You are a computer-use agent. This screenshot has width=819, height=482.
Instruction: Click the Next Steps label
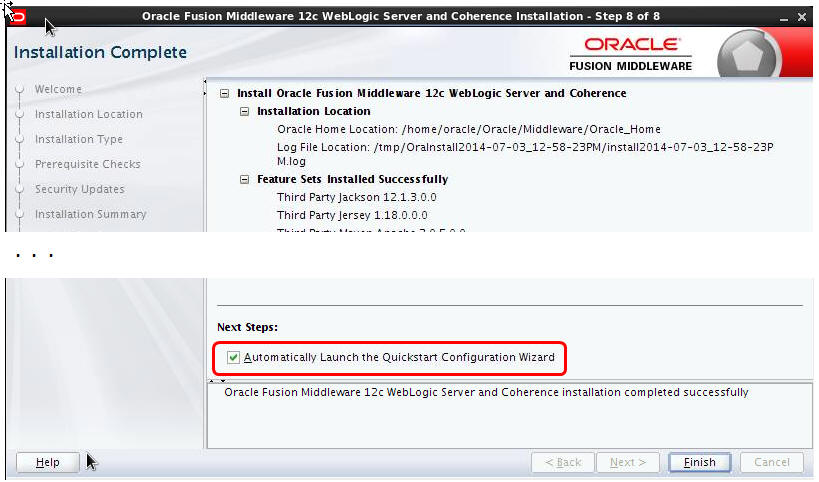click(x=248, y=327)
